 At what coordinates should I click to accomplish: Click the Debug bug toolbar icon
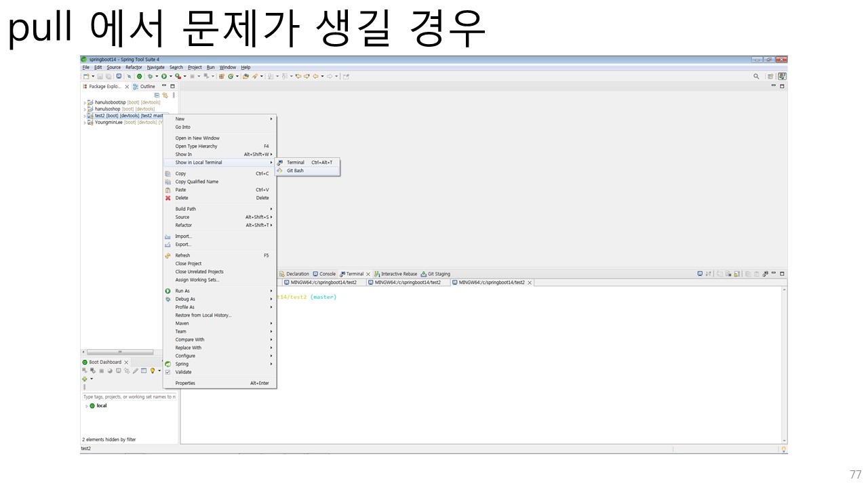coord(150,77)
